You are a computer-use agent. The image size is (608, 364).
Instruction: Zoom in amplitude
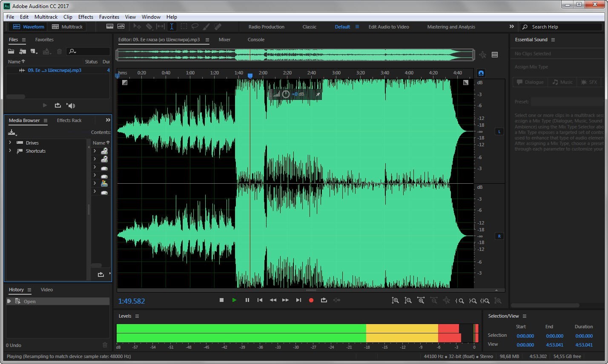[395, 300]
